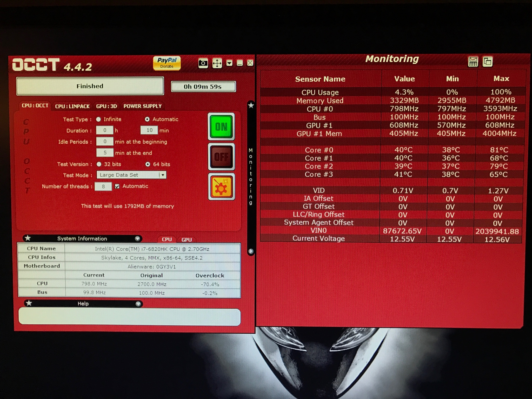Switch system info to the GPU tab
This screenshot has height=399, width=532.
(x=187, y=240)
